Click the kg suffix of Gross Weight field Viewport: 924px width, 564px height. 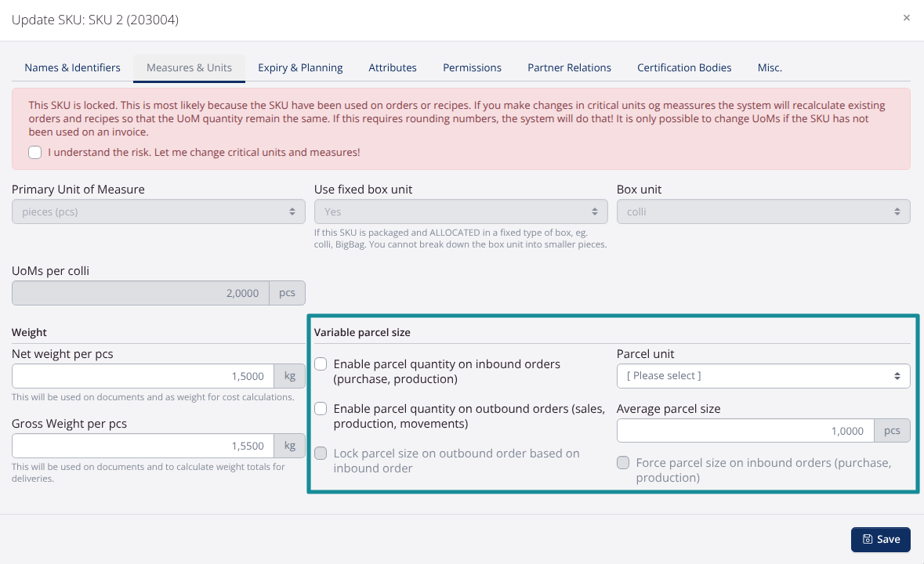coord(289,446)
